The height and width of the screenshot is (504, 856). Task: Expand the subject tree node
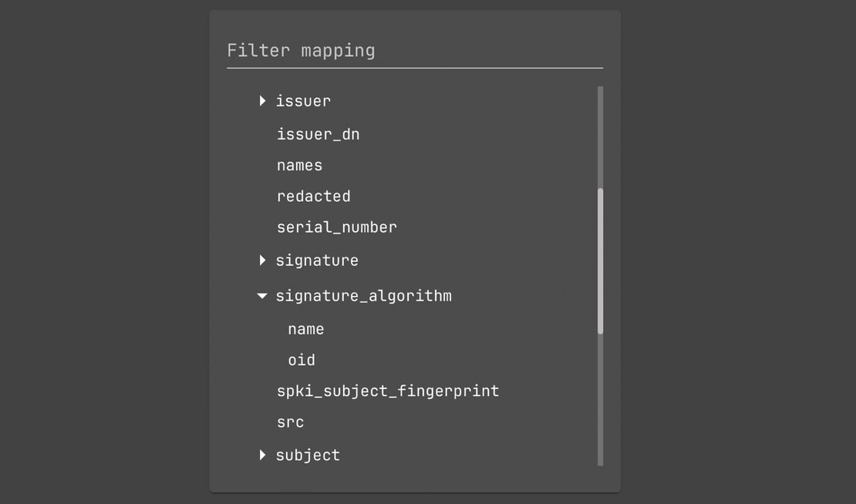click(262, 455)
